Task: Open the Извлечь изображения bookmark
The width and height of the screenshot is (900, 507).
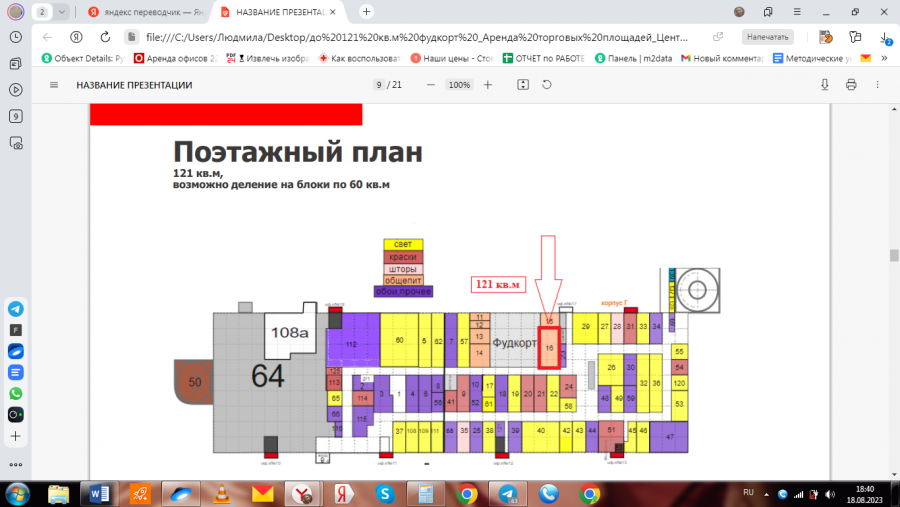Action: click(267, 58)
